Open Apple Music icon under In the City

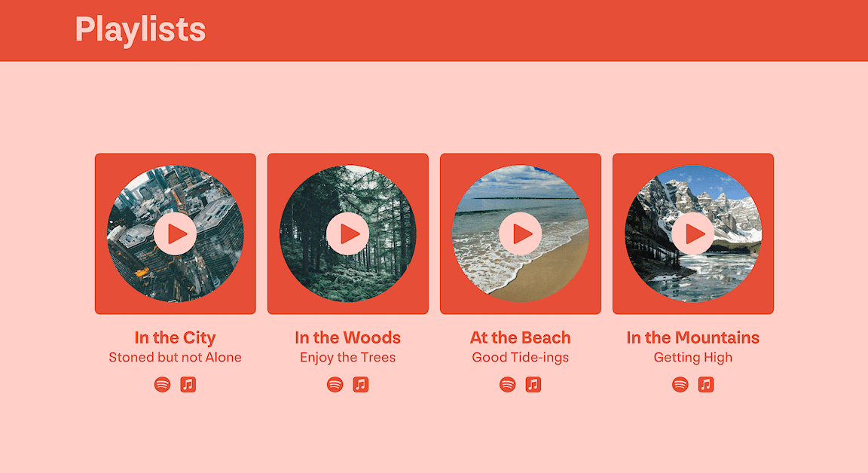point(188,384)
